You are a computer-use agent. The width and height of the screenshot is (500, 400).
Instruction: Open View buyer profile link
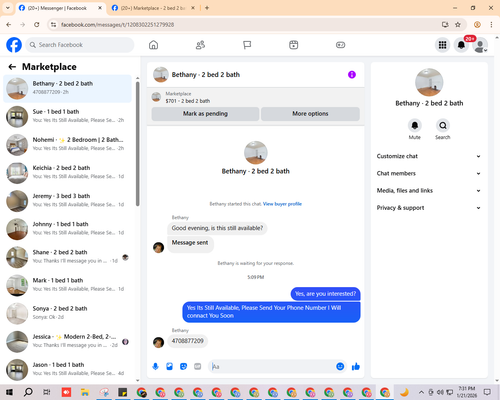(x=282, y=204)
